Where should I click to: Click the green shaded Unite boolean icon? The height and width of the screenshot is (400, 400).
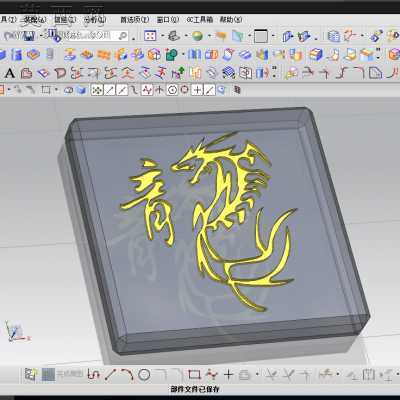pos(171,55)
